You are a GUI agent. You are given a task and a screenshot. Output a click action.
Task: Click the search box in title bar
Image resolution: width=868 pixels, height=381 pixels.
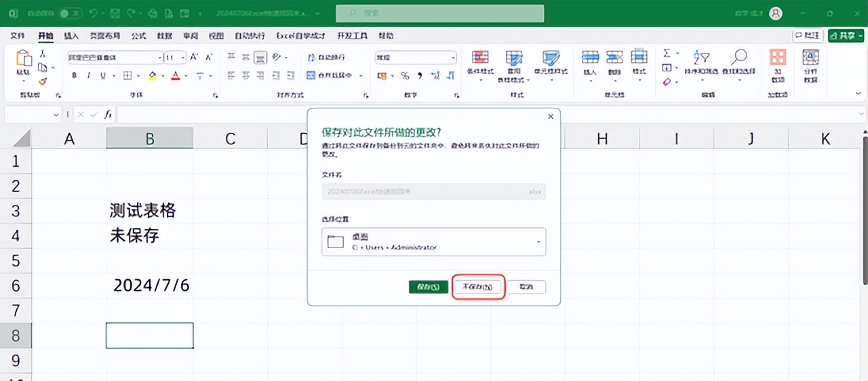(440, 13)
